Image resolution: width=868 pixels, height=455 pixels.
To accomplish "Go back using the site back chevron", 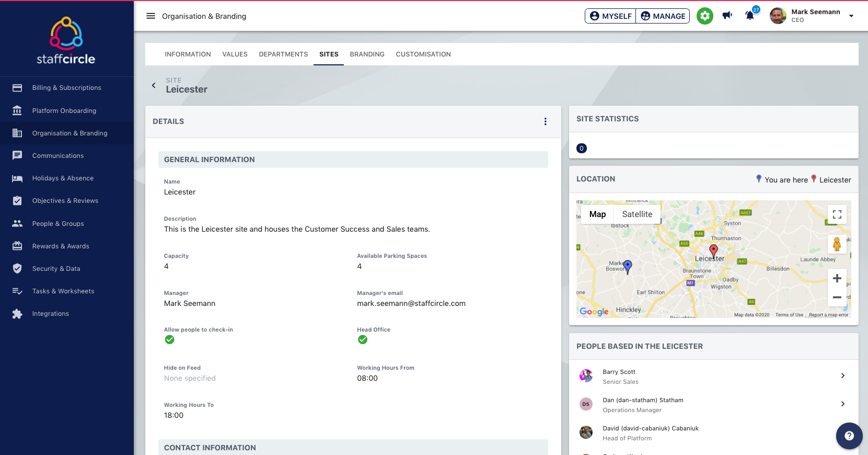I will tap(154, 85).
